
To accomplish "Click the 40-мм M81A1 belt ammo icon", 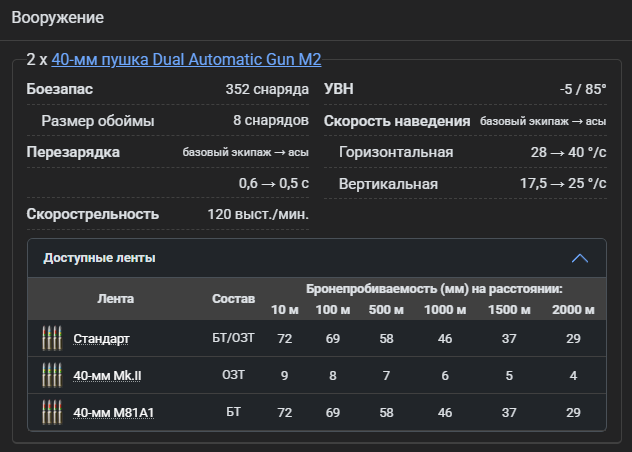I will [52, 412].
